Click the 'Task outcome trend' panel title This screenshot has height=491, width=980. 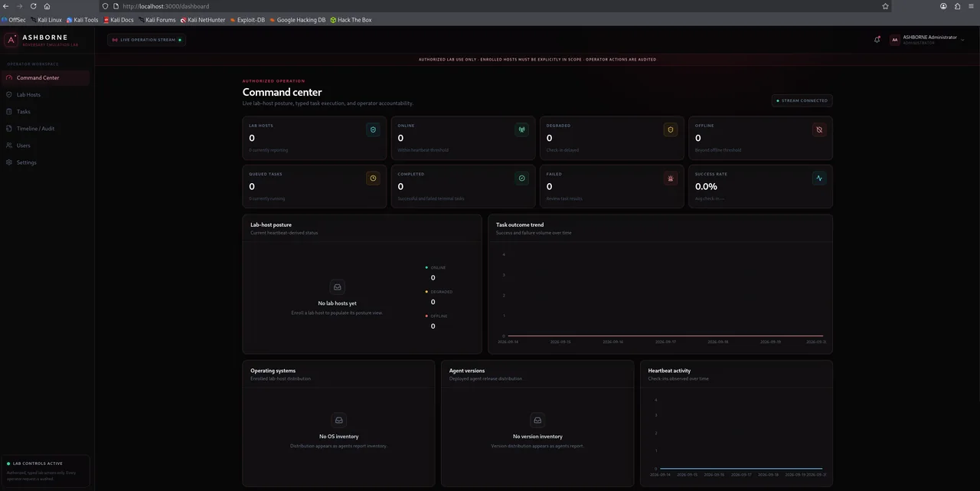tap(520, 225)
